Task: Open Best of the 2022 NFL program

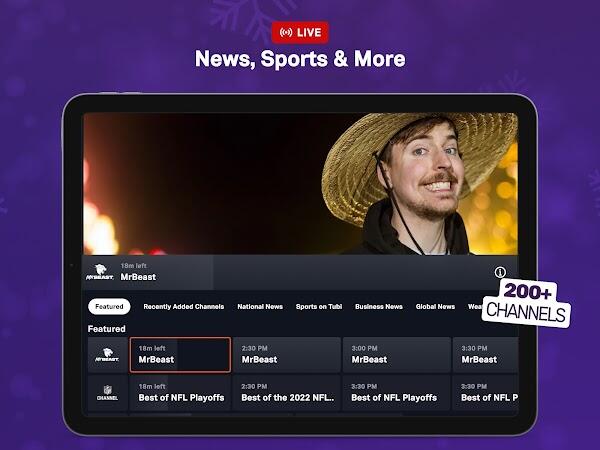Action: pos(287,393)
